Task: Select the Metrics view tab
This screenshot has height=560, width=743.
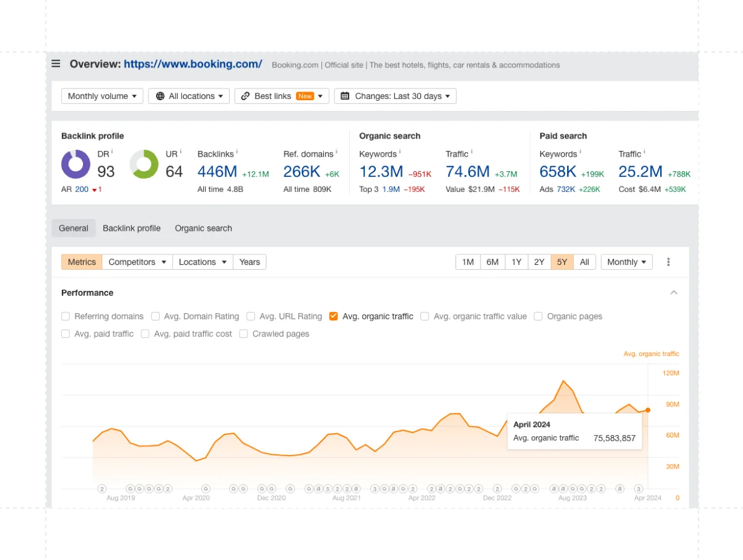Action: pyautogui.click(x=82, y=262)
